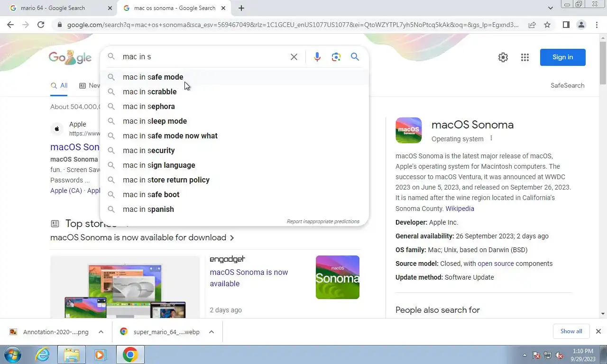Show hidden system tray icons
This screenshot has width=607, height=364.
click(x=524, y=355)
